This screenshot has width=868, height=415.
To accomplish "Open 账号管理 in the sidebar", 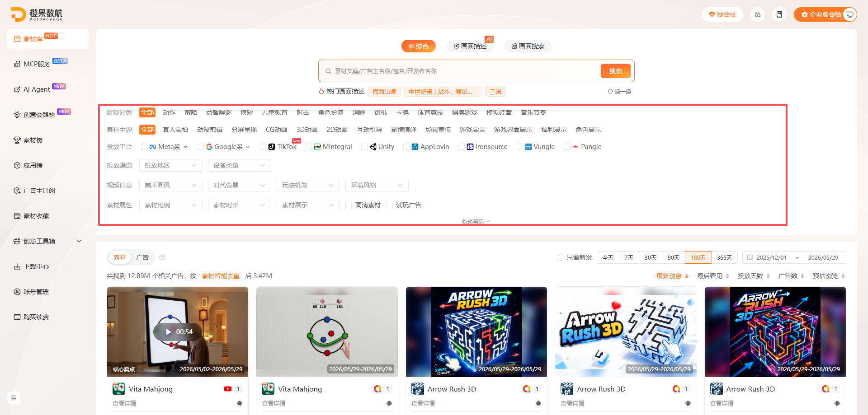I will click(48, 292).
